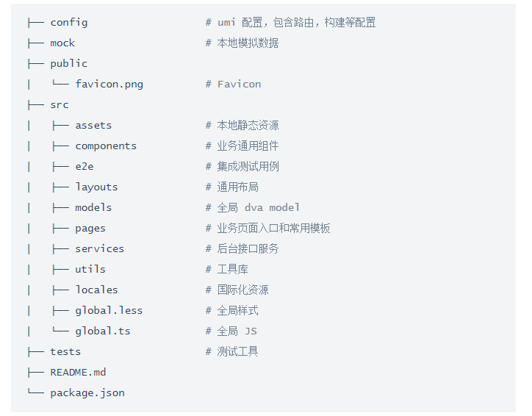
Task: Click the '# Favicon' comment text
Action: click(234, 84)
